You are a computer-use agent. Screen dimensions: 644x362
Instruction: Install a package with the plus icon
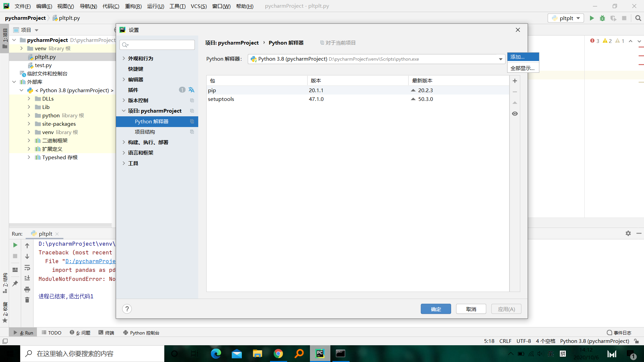pos(515,81)
